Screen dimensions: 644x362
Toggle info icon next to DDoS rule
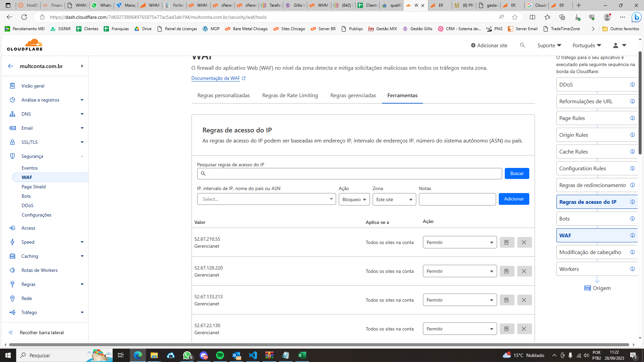pyautogui.click(x=633, y=84)
